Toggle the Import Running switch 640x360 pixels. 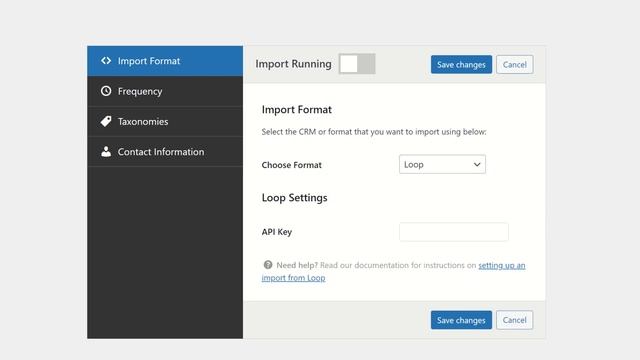point(357,64)
